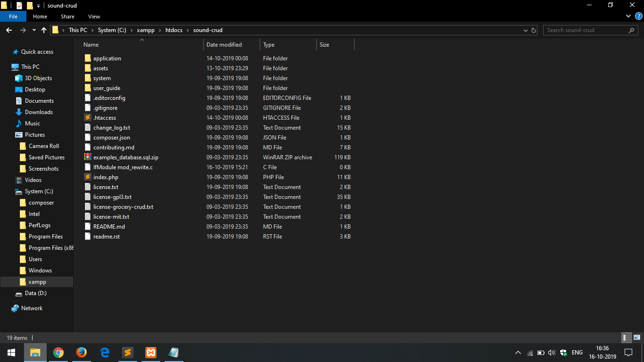
Task: Open the Windows Start menu
Action: click(x=11, y=353)
